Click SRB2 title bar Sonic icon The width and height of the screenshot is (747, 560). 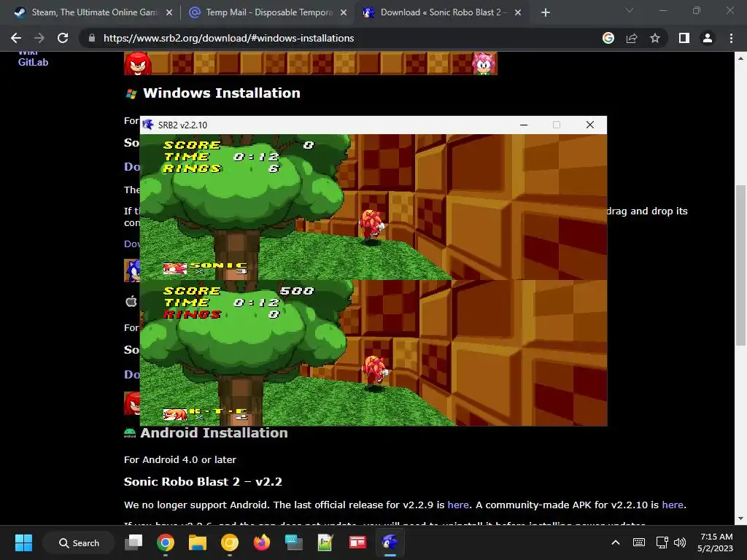tap(148, 125)
